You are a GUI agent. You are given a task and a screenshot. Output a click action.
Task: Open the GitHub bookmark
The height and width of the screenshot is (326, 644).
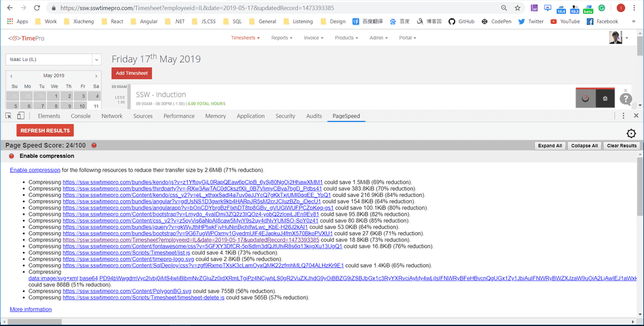click(x=461, y=21)
